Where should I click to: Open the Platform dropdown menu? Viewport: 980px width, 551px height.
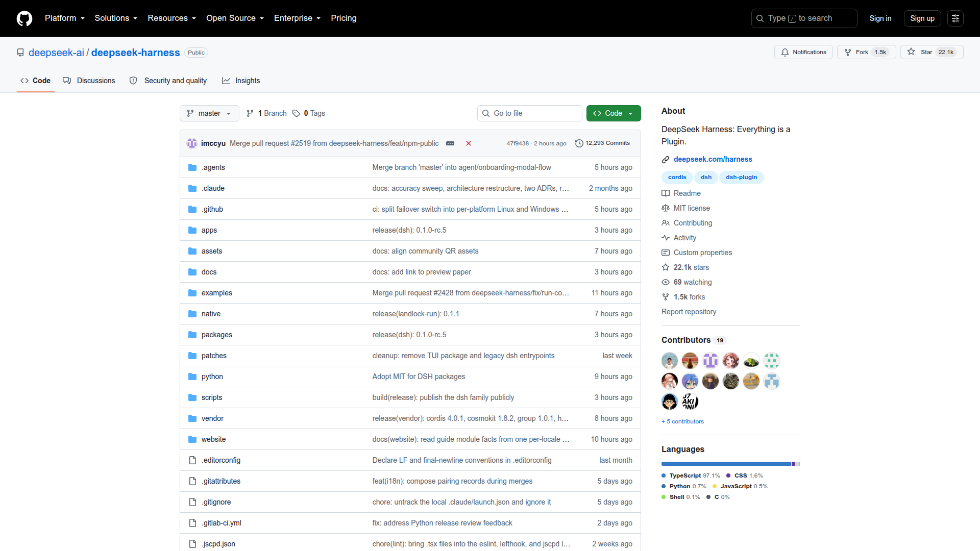[65, 18]
